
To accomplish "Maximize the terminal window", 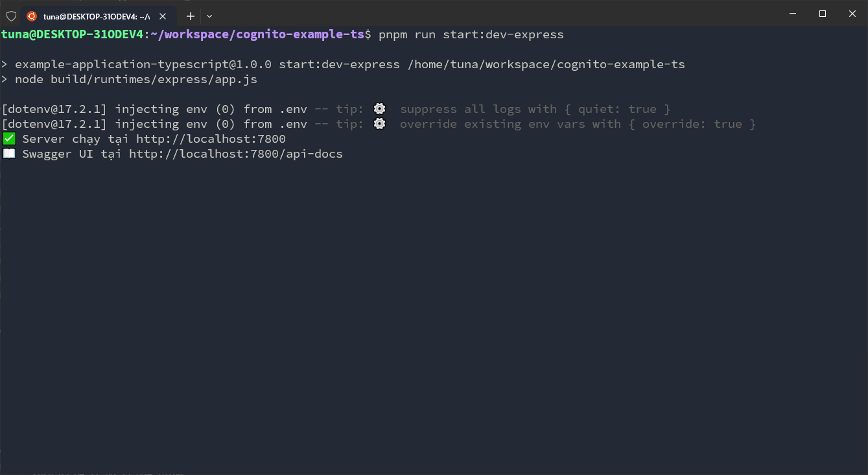I will tap(822, 14).
